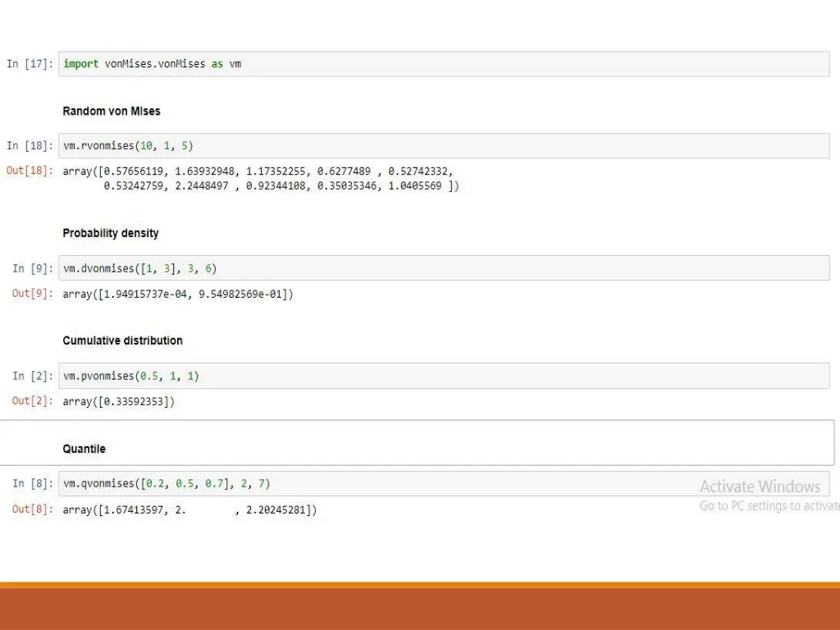Click output value 0.52742332
The image size is (840, 630).
[x=418, y=171]
